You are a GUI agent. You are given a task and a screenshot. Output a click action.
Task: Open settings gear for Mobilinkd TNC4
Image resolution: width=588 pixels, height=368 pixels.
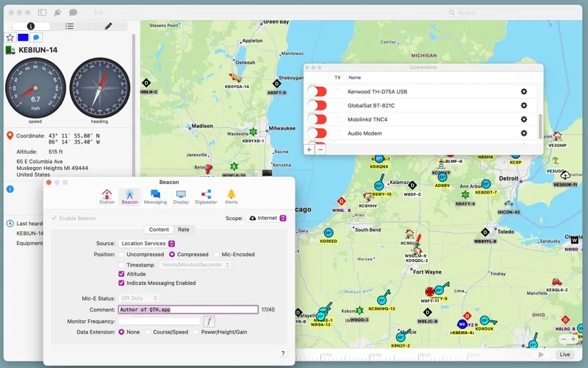point(524,119)
